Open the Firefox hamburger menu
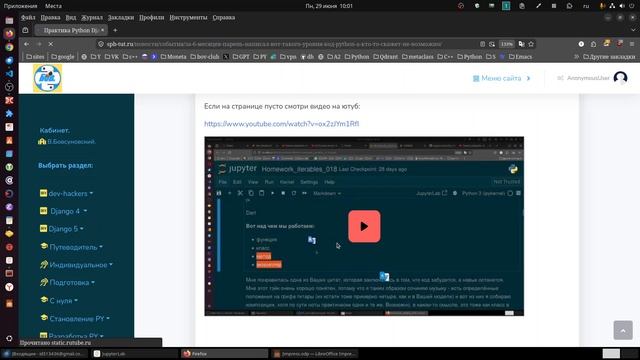The width and height of the screenshot is (640, 360). (632, 44)
